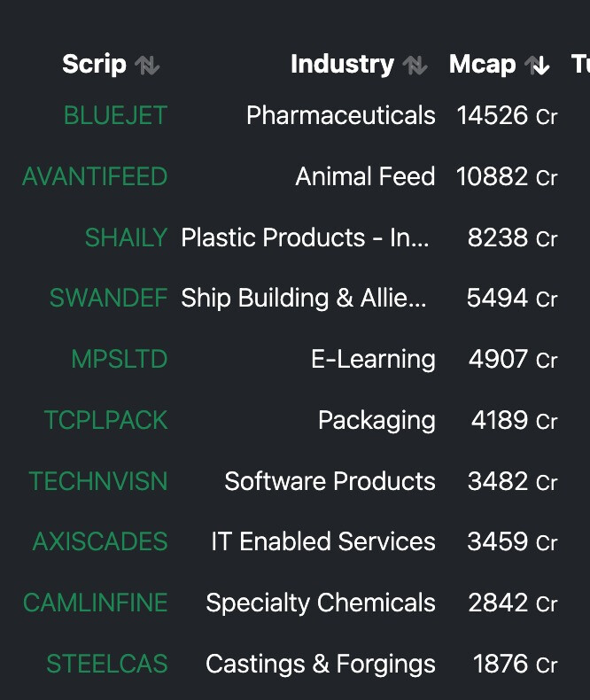Open the MPSLTD scrip link
Screen dimensions: 590x700
(120, 359)
